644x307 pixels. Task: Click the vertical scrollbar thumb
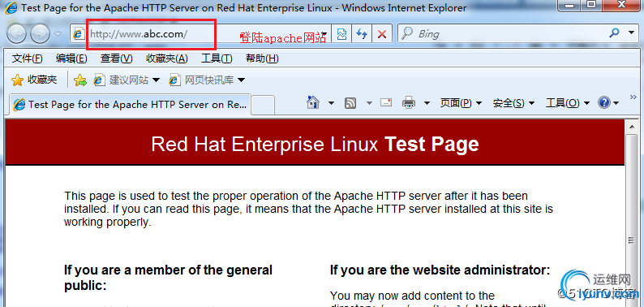click(632, 240)
